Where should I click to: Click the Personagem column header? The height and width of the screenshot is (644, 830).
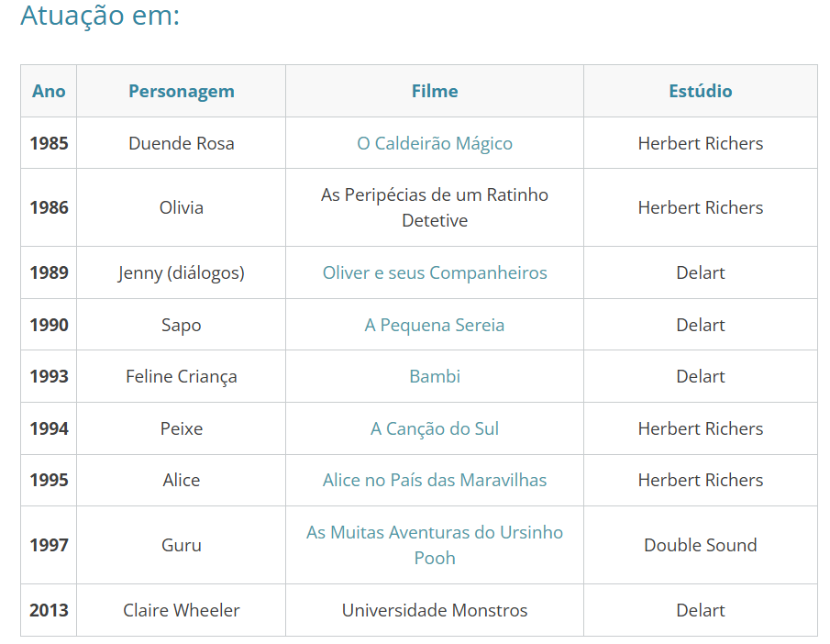182,91
